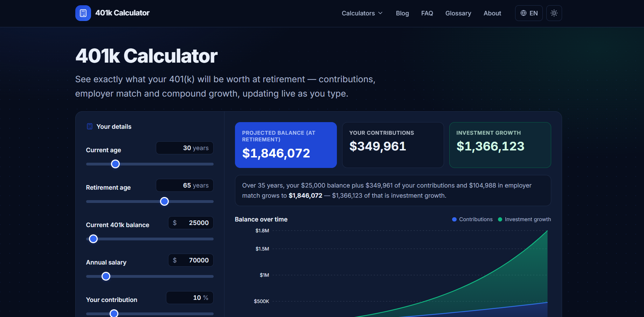Toggle the light/dark theme sun icon
This screenshot has height=317, width=644.
[x=554, y=13]
